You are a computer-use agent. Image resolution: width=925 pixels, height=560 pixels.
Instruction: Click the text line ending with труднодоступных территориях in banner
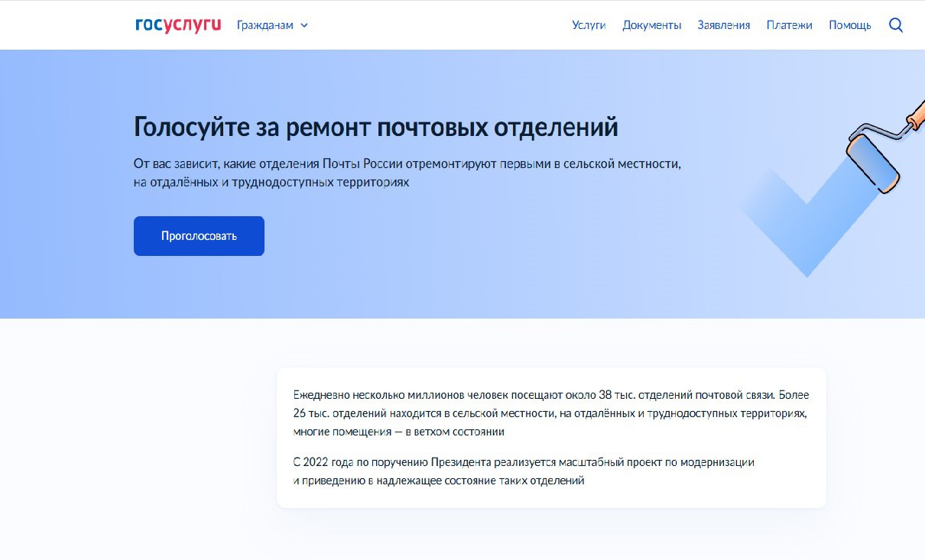point(271,183)
